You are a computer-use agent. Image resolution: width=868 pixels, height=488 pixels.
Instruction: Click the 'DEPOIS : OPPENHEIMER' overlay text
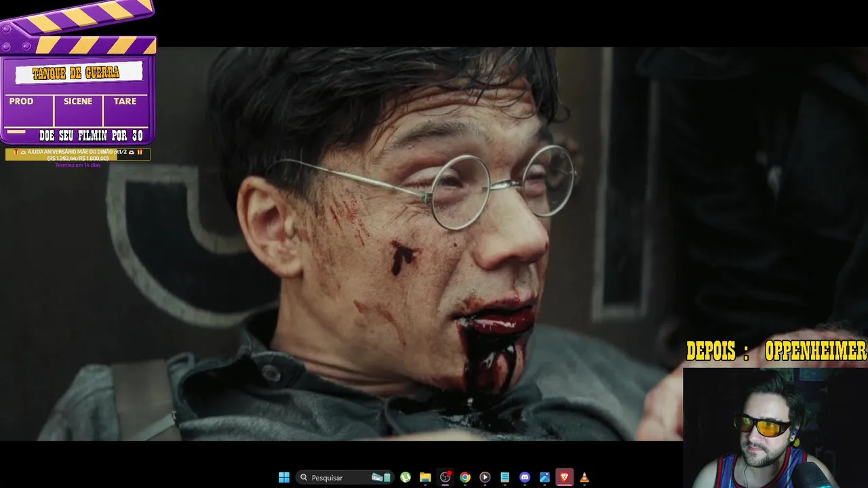coord(776,351)
